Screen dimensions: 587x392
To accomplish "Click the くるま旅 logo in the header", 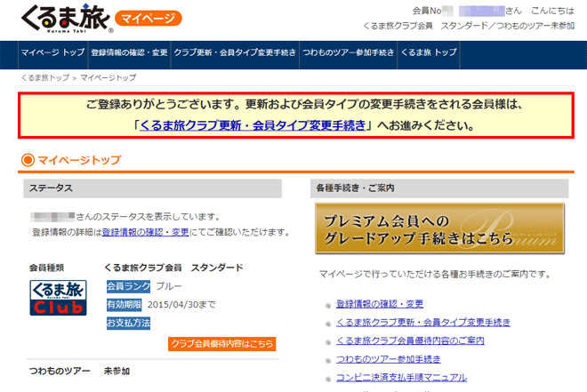I will coord(67,19).
